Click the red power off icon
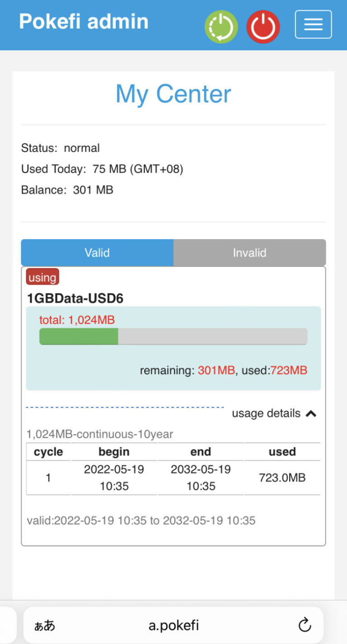This screenshot has width=347, height=644. point(263,27)
